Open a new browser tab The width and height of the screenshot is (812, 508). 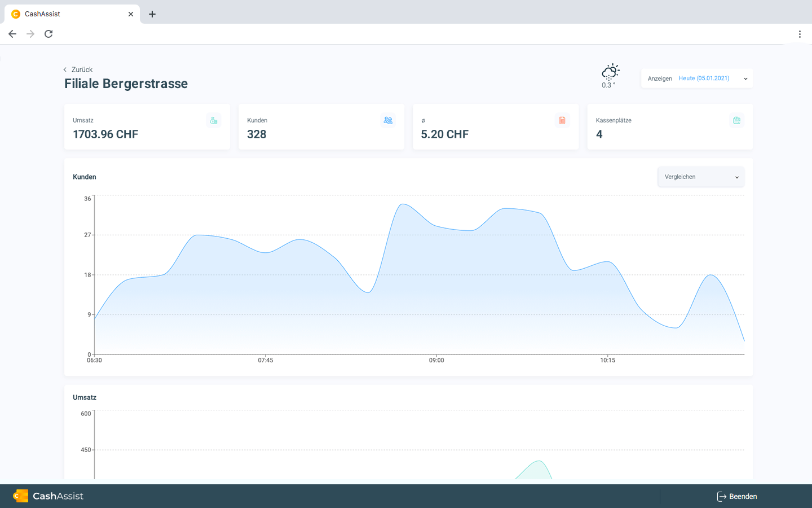pyautogui.click(x=152, y=14)
